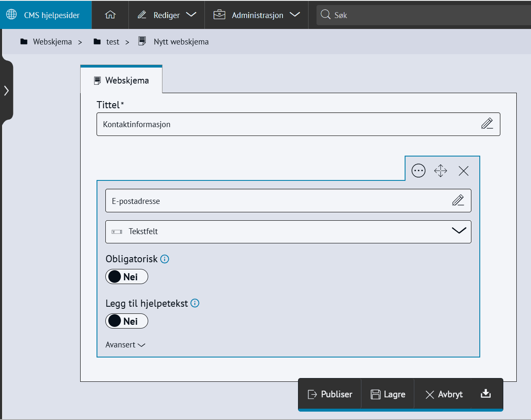531x420 pixels.
Task: Enable the Legg til hjelpetekst switch
Action: pyautogui.click(x=126, y=321)
